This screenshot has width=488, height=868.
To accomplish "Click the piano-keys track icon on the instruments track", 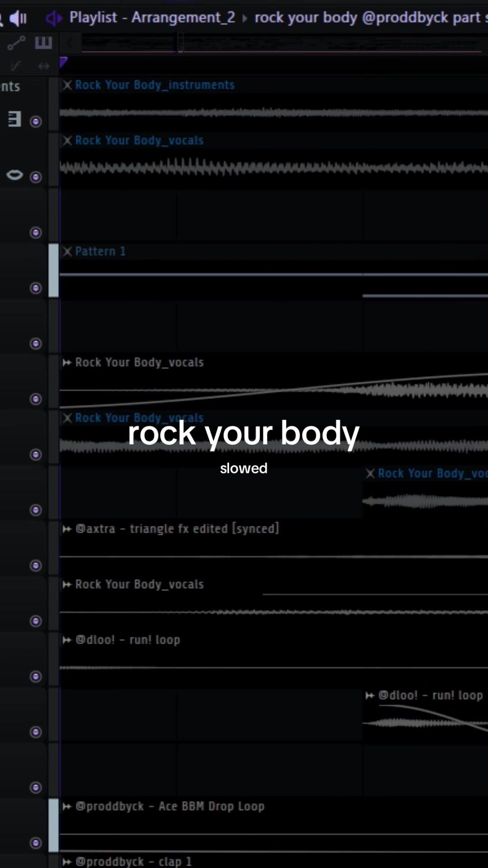I will 14,119.
